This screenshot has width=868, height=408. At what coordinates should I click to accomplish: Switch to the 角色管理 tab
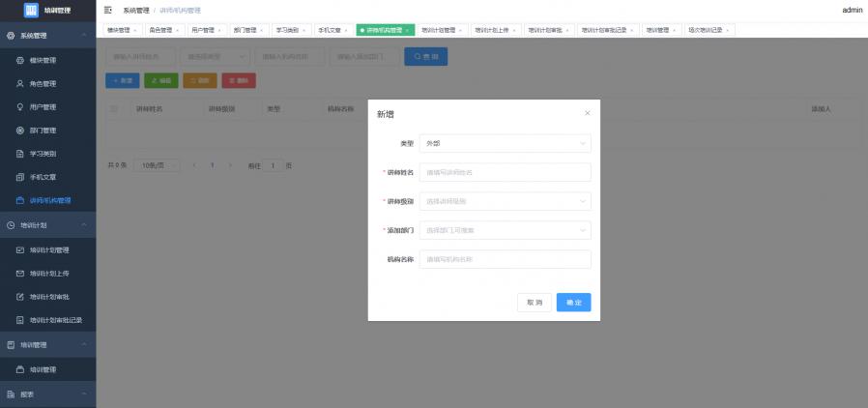(163, 30)
